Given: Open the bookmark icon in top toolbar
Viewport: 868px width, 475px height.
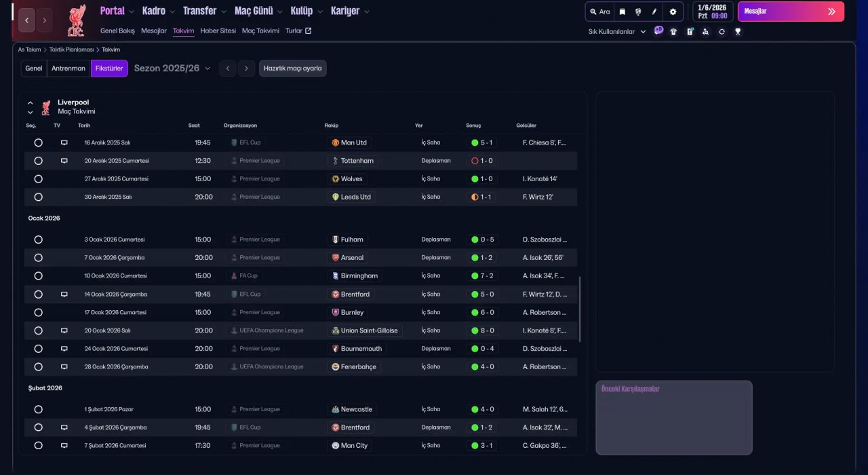Looking at the screenshot, I should point(622,12).
